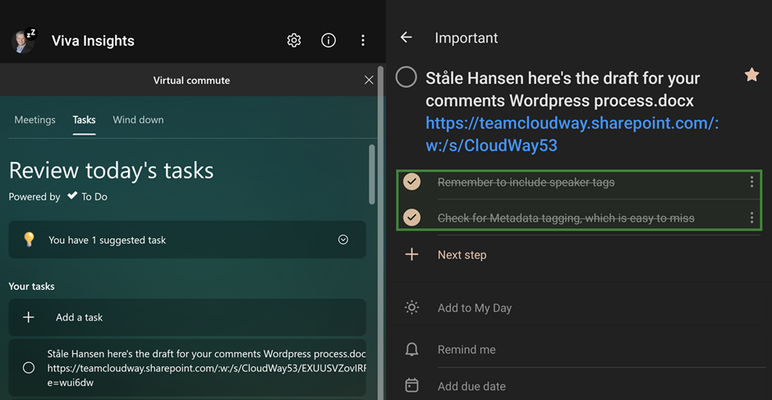The image size is (772, 400).
Task: Uncheck the Remember to include speaker tags step
Action: click(x=412, y=182)
